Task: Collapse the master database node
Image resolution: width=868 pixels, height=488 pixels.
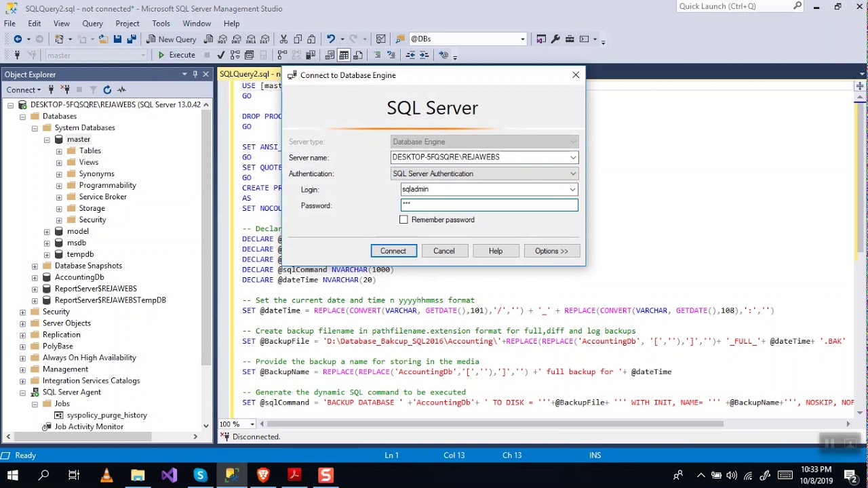Action: tap(47, 140)
